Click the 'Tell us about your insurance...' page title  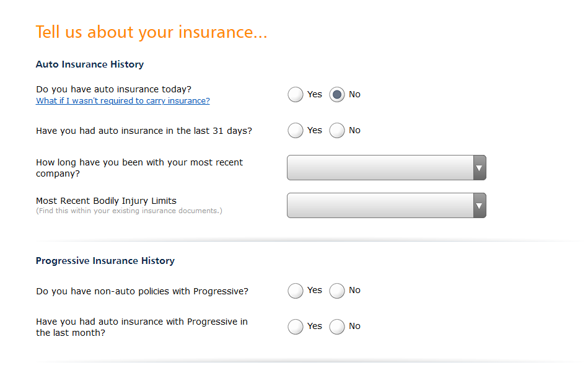[151, 32]
